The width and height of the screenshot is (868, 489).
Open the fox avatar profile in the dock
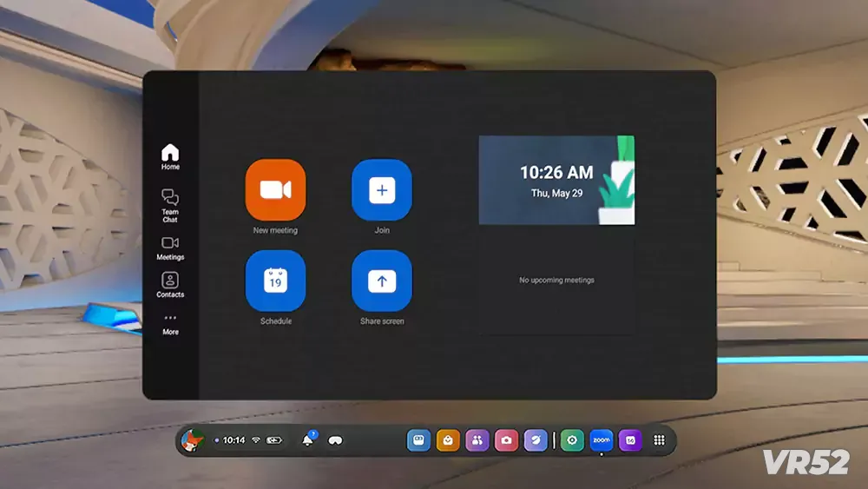pos(192,440)
